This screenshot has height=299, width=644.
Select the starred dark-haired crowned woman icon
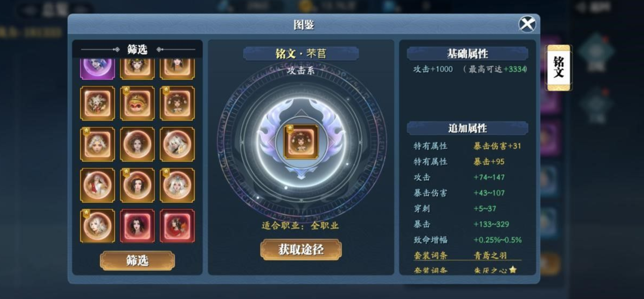pos(137,185)
